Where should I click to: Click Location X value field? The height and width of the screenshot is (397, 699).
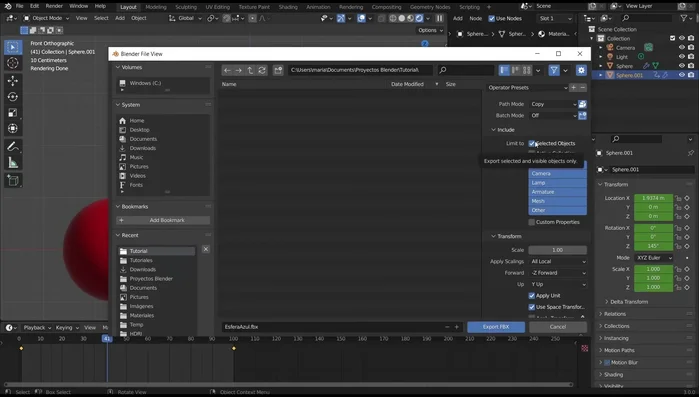click(x=653, y=198)
